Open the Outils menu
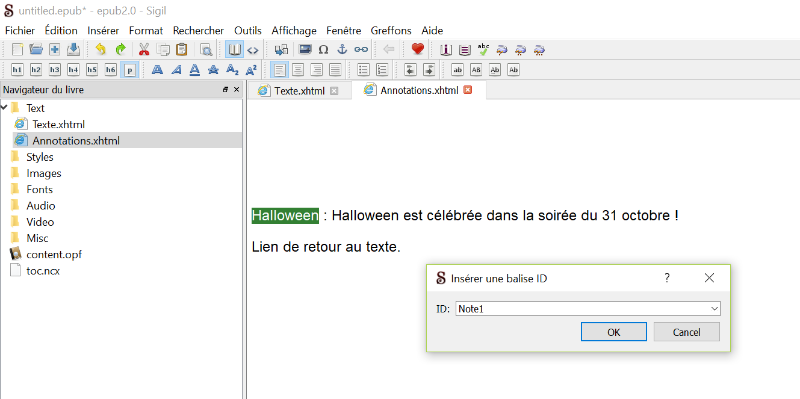This screenshot has width=800, height=399. pos(248,31)
